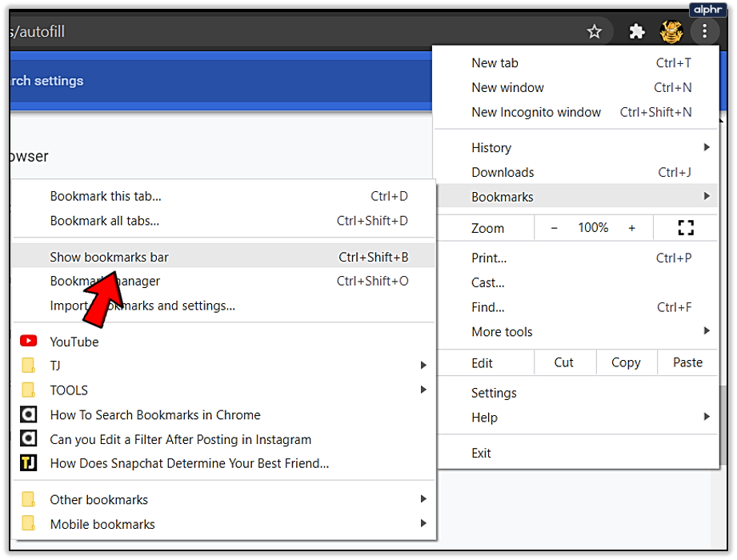
Task: Open the Downloads menu item
Action: pyautogui.click(x=576, y=173)
